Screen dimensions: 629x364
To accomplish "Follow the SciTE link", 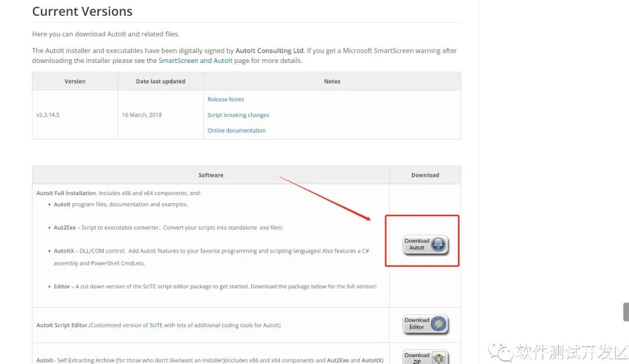I will [156, 326].
